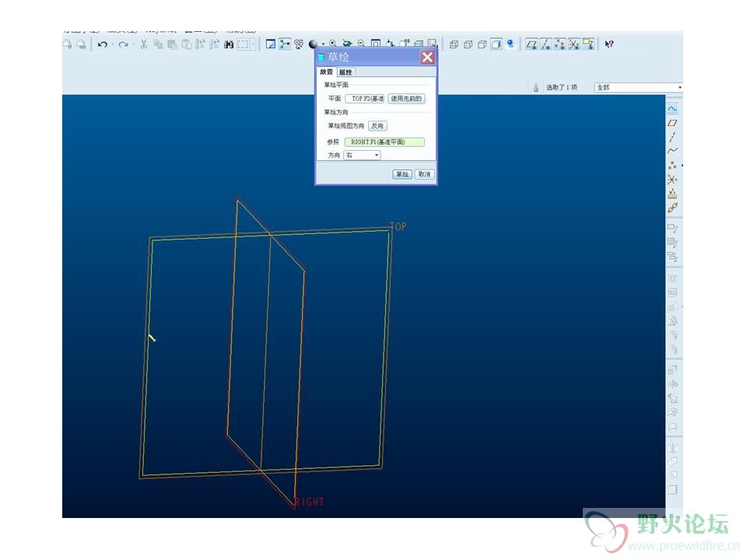The height and width of the screenshot is (560, 747).
Task: Toggle datum planes display
Action: coord(531,44)
